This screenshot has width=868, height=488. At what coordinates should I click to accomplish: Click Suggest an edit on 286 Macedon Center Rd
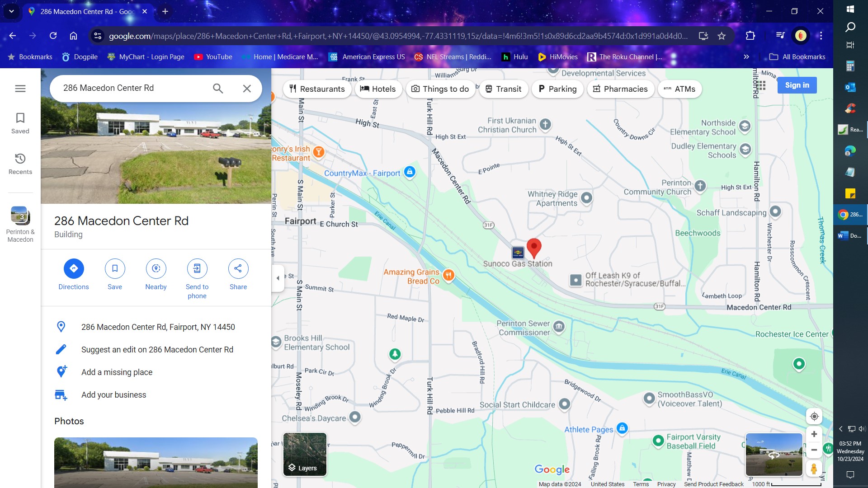pyautogui.click(x=157, y=349)
